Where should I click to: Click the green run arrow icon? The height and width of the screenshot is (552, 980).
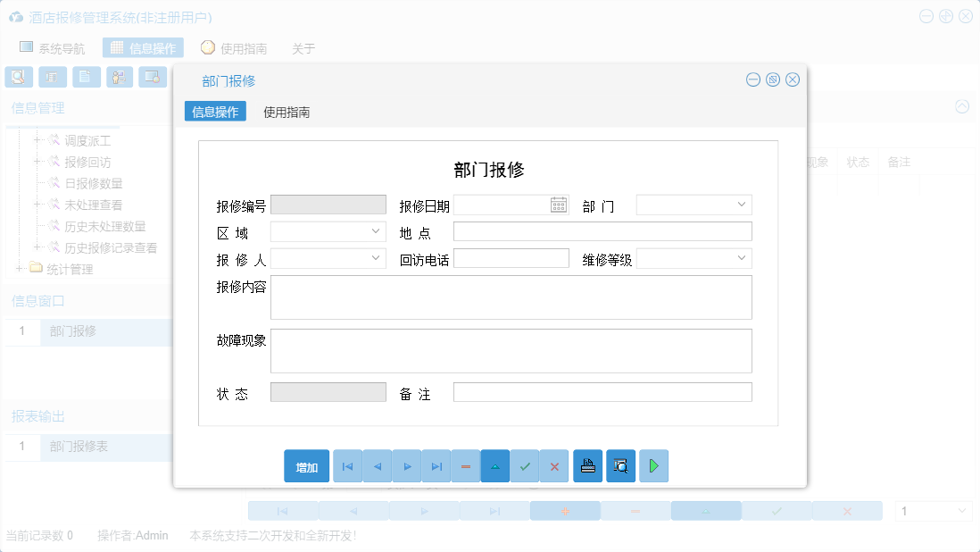(653, 465)
